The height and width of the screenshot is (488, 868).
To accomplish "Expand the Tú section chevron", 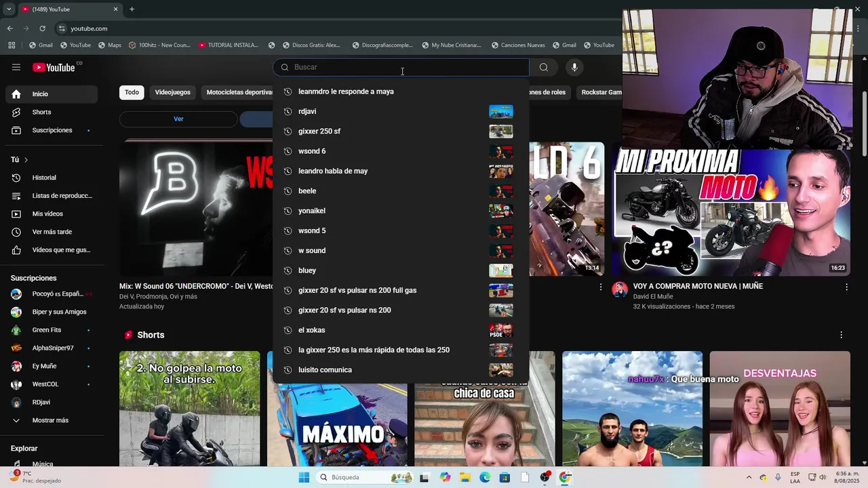I will (x=26, y=160).
